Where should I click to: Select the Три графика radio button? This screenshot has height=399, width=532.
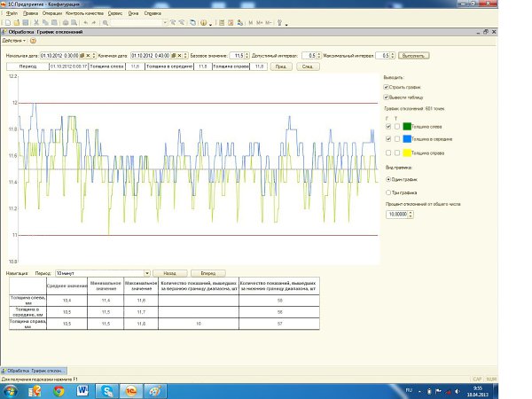point(388,191)
